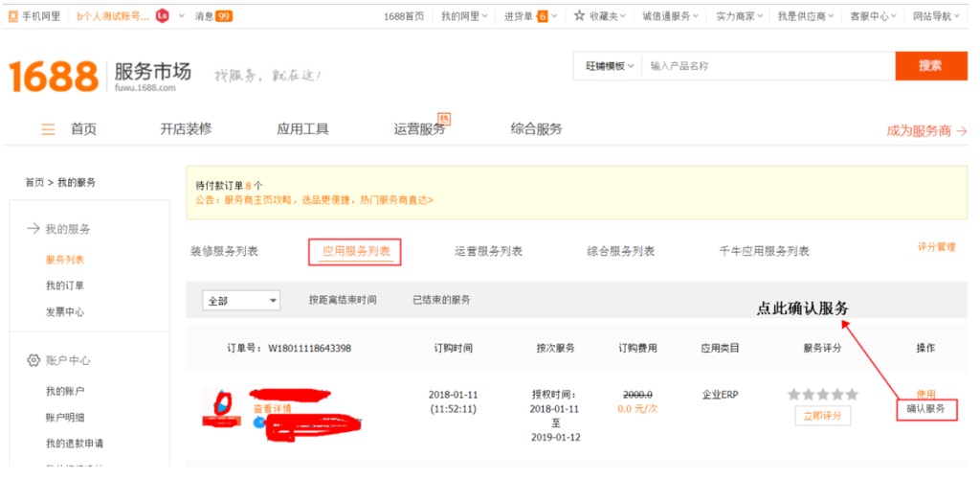This screenshot has height=479, width=980.
Task: Click the mobile phone icon beside 手机阿里
Action: point(13,16)
